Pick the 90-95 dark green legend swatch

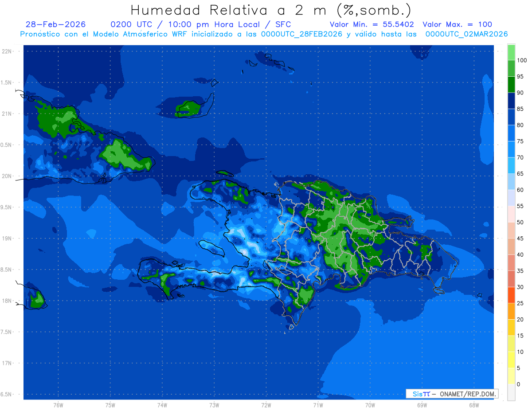click(511, 84)
